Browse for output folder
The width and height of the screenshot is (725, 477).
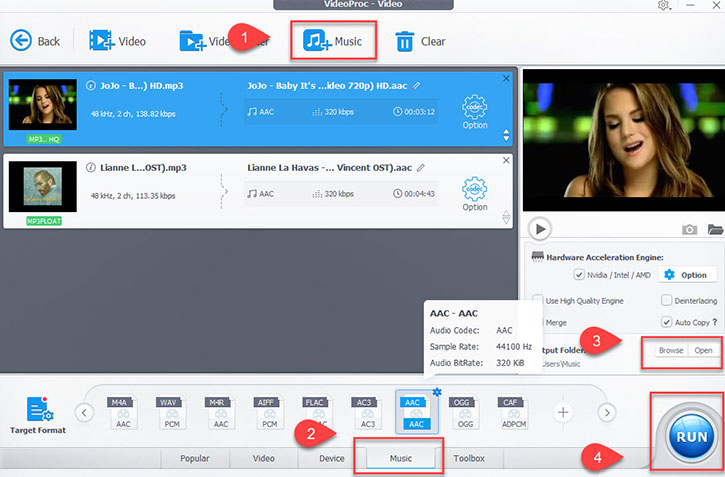coord(671,350)
